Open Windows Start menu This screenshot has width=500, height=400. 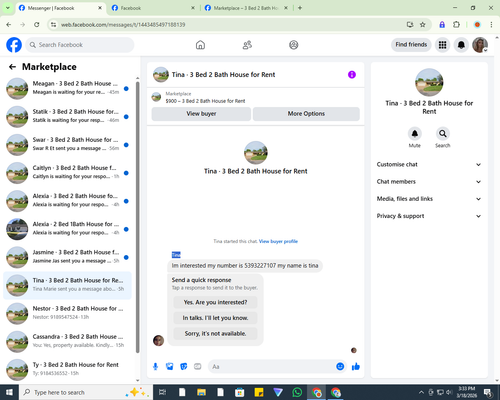point(9,392)
